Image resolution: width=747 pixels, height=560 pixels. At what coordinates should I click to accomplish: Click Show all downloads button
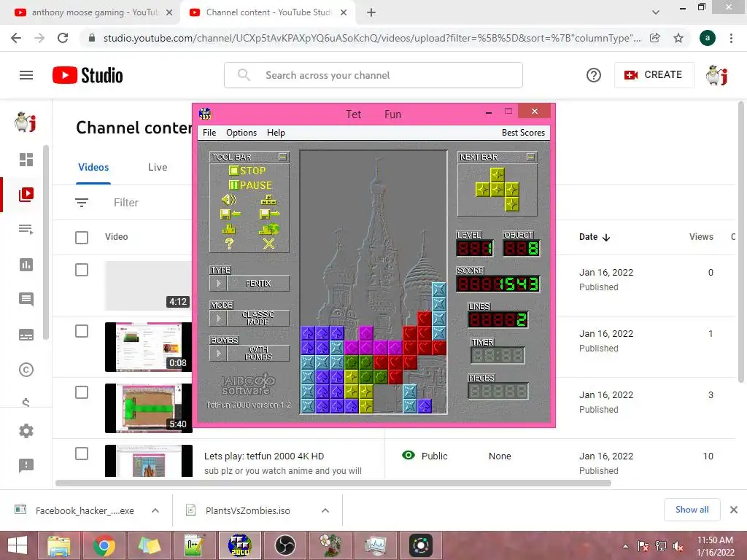click(692, 510)
